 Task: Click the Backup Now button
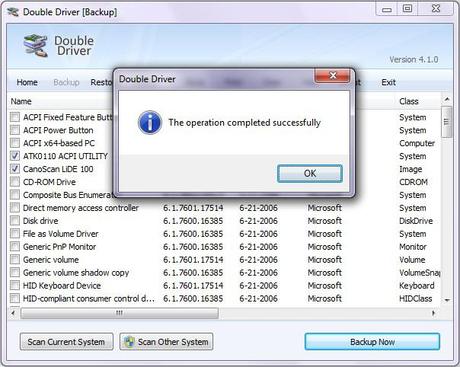tap(372, 342)
